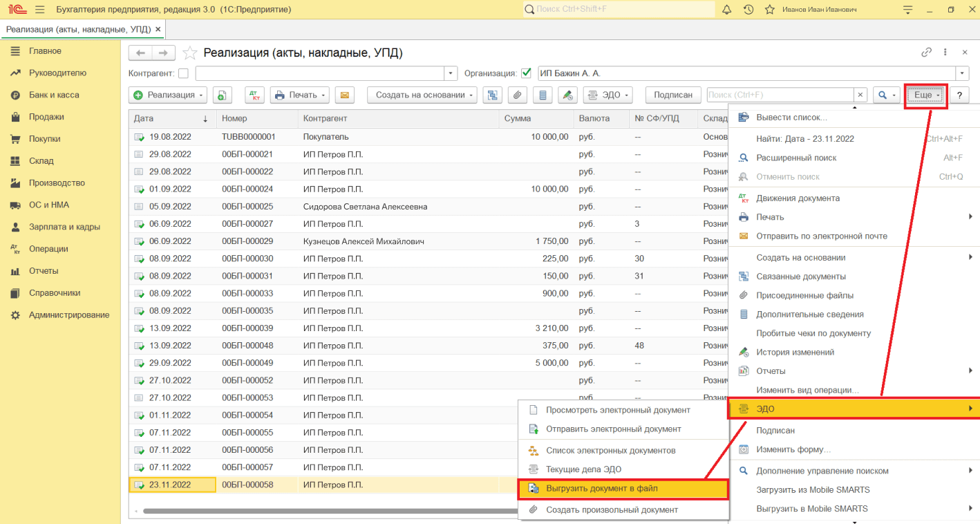The width and height of the screenshot is (980, 524).
Task: Open the history clock icon
Action: [748, 10]
